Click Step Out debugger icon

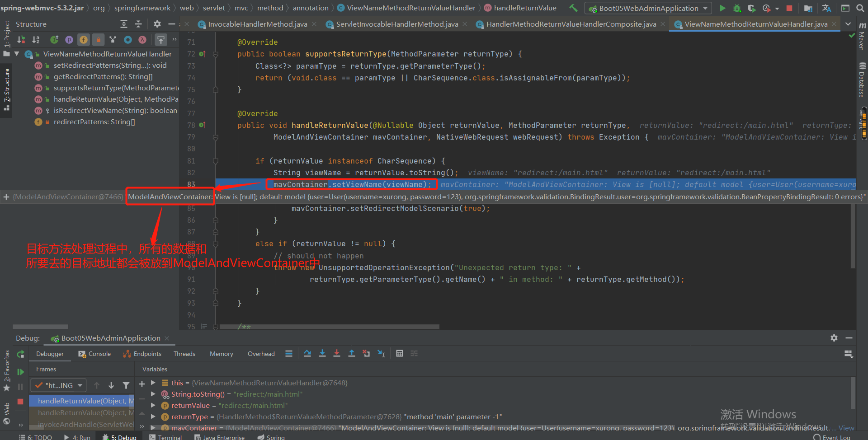point(352,353)
